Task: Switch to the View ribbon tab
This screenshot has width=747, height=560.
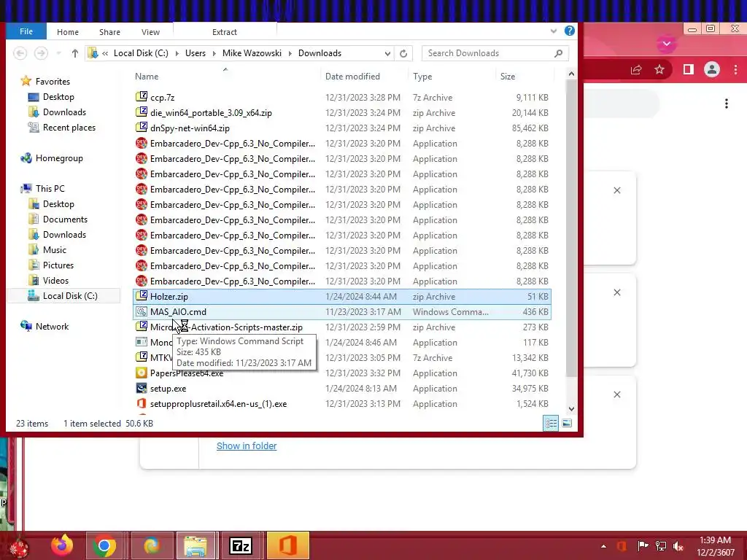Action: 150,32
